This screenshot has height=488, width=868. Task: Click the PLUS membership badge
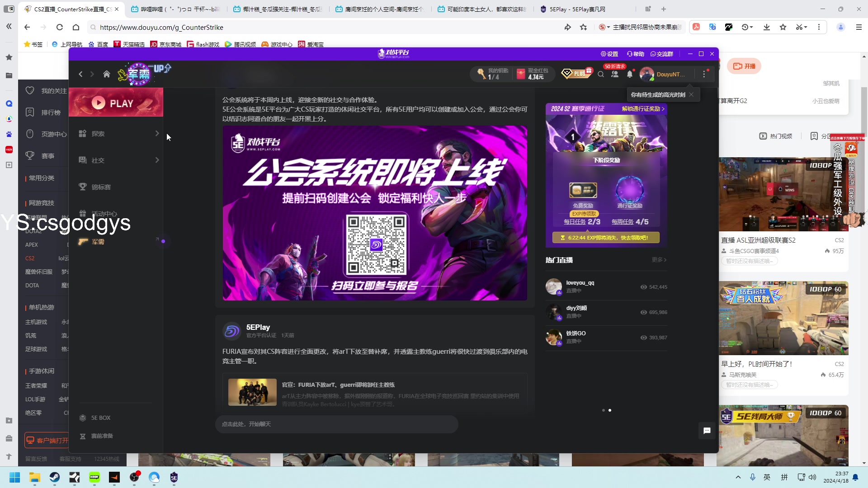(x=576, y=73)
